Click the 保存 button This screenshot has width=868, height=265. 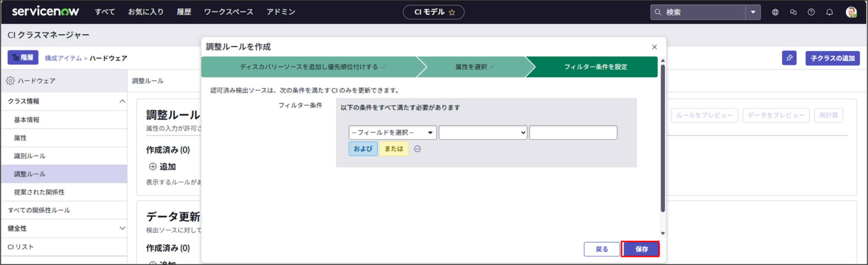(x=641, y=249)
